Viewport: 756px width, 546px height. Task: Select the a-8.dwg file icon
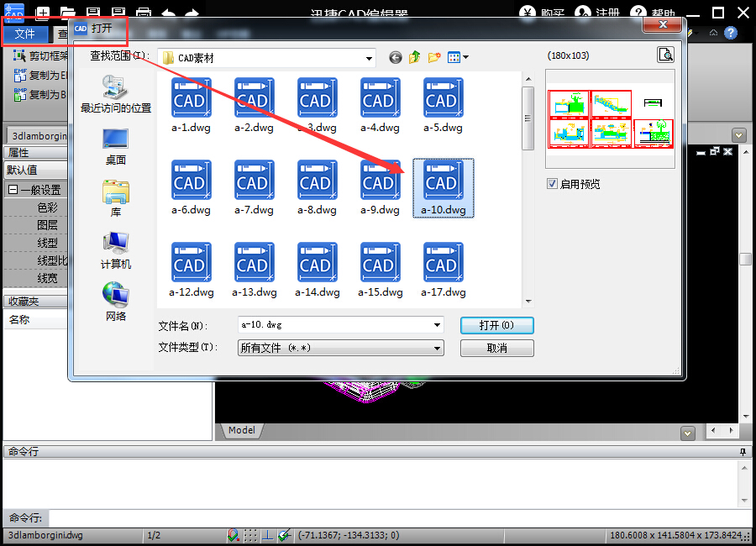[317, 180]
